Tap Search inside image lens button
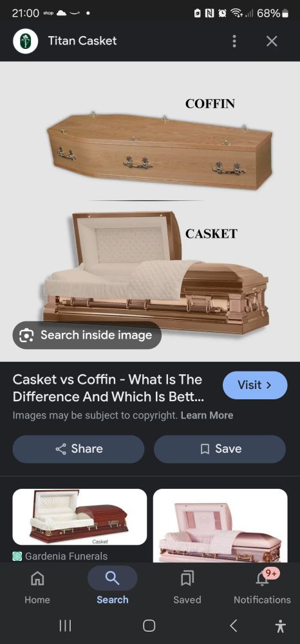 pyautogui.click(x=87, y=335)
